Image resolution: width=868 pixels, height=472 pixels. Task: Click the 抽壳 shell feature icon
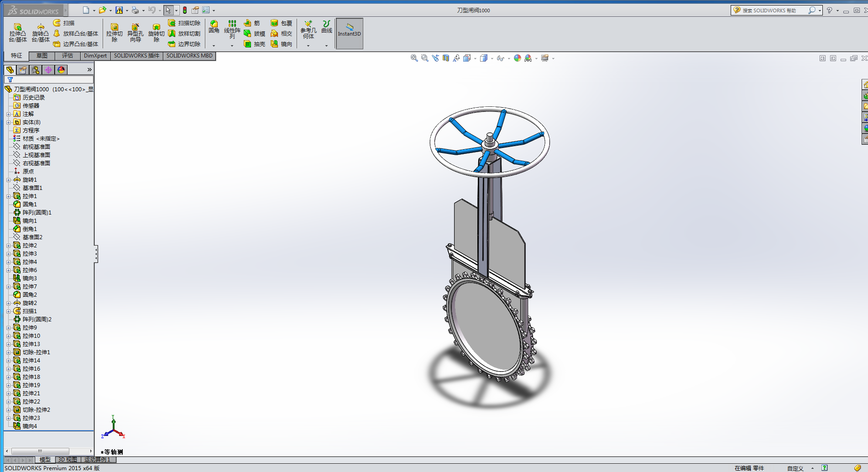point(255,44)
